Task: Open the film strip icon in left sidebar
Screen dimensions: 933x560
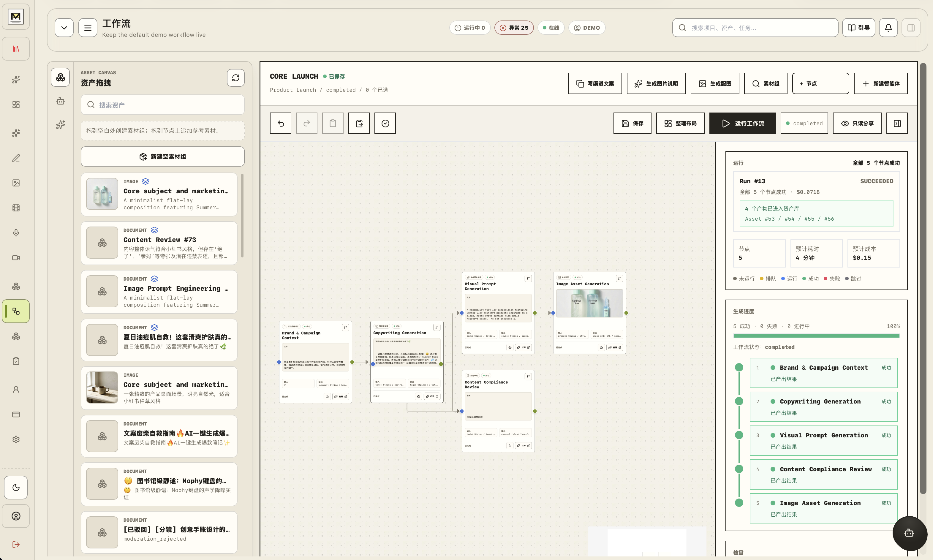Action: point(16,208)
